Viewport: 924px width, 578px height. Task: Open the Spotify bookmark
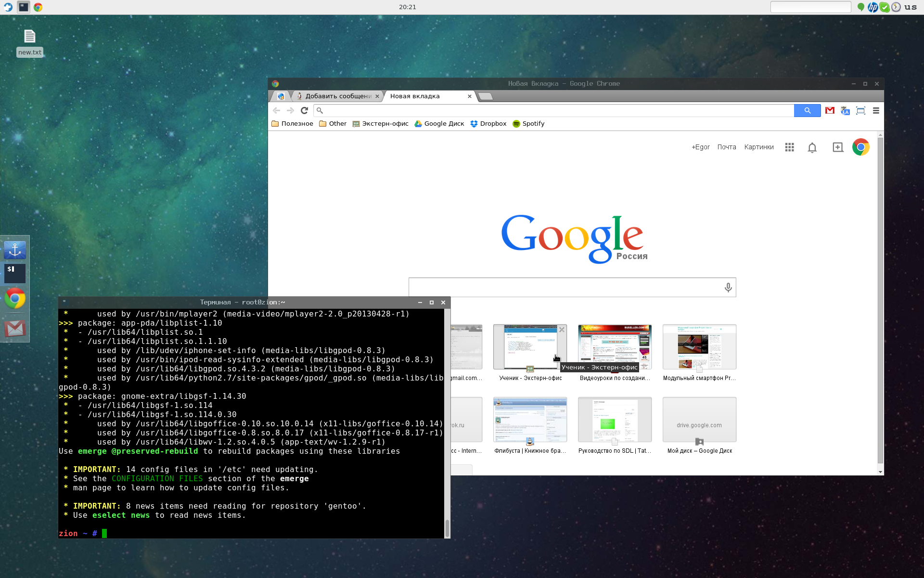(528, 124)
